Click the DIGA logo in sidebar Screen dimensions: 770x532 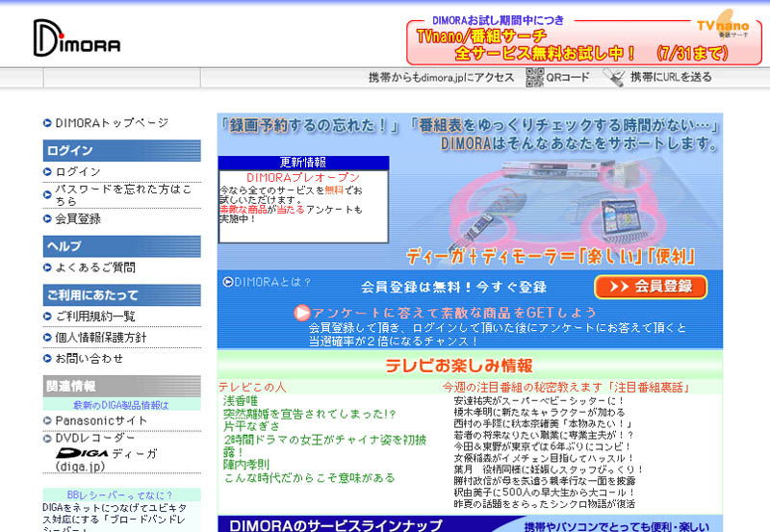click(90, 452)
